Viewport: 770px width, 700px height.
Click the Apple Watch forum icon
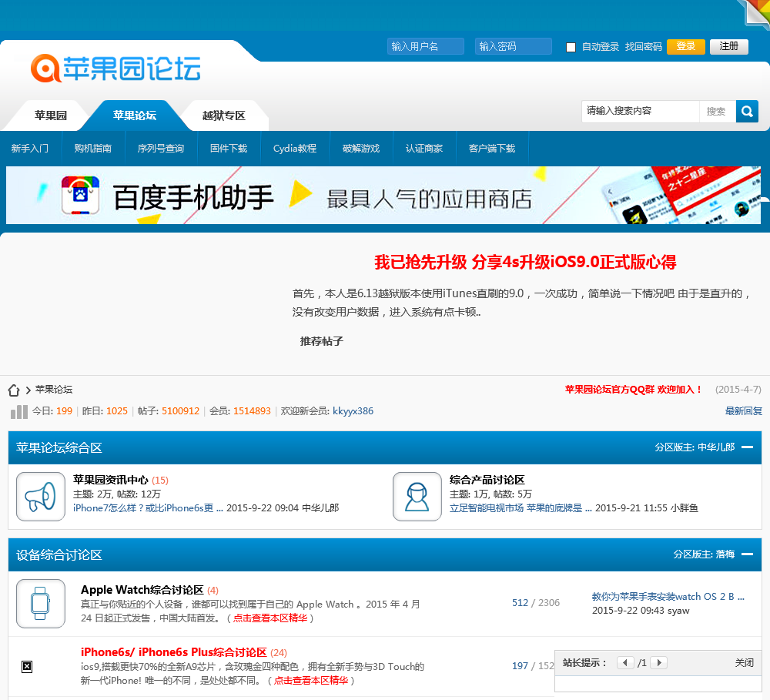point(41,604)
